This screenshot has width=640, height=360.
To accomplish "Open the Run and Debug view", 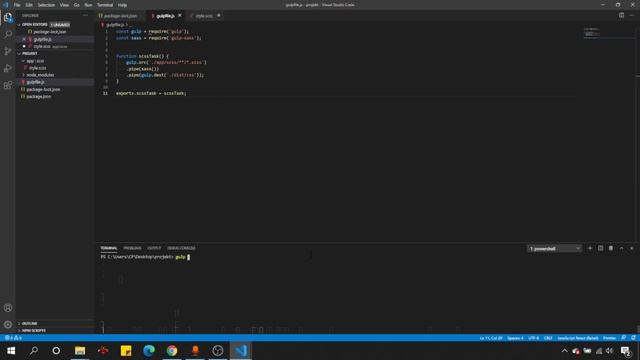I will [8, 68].
